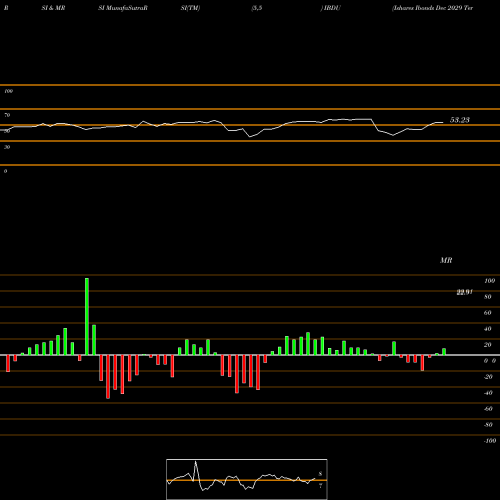The height and width of the screenshot is (500, 500).
Task: Open the mini overview chart thumbnail
Action: 247,479
